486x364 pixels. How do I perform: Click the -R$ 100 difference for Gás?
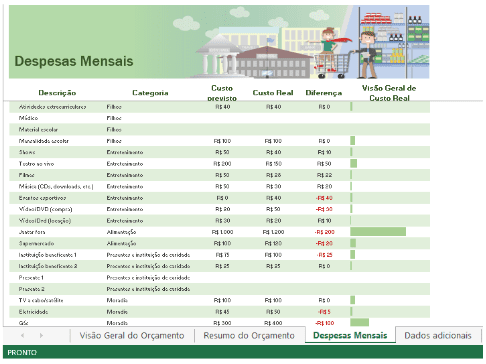click(324, 323)
